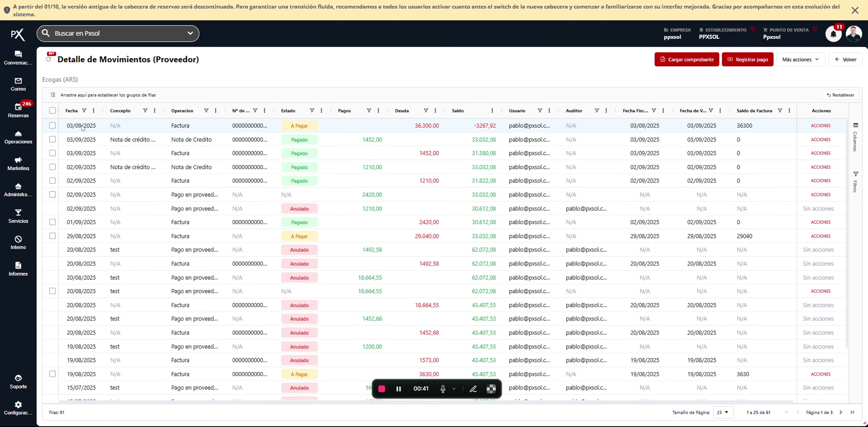
Task: Expand the Más acciones dropdown
Action: (800, 59)
